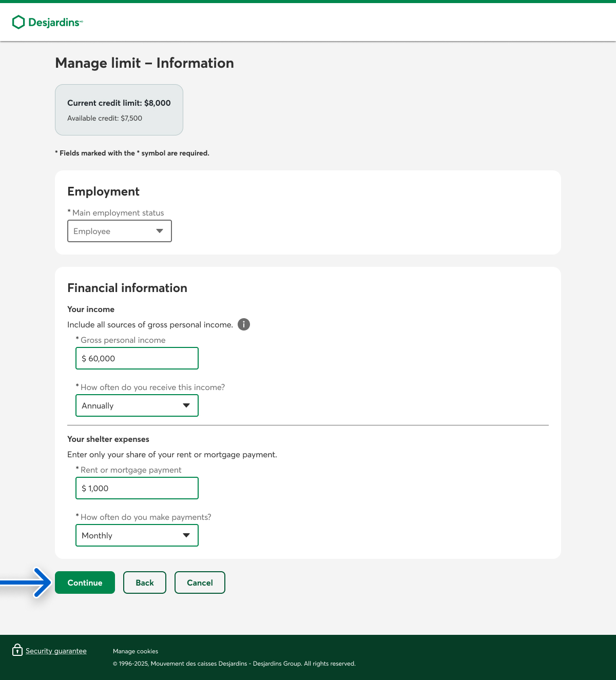
Task: Click the blue arrow pointing at Continue
Action: 27,582
